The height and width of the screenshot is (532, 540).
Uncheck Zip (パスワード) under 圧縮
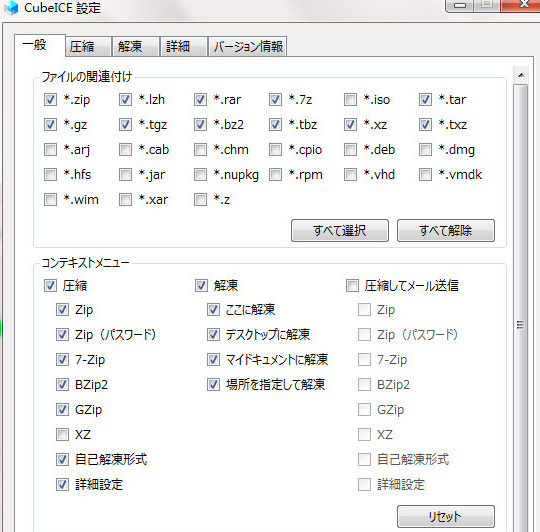(62, 334)
